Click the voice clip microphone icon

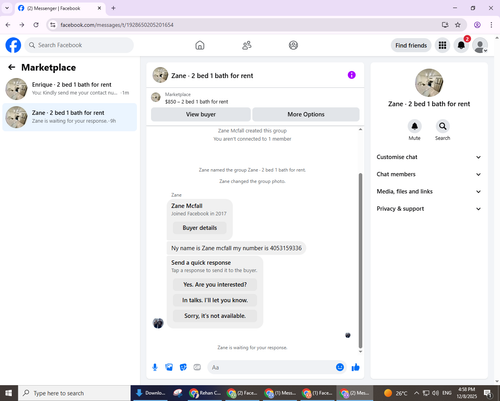click(x=155, y=367)
